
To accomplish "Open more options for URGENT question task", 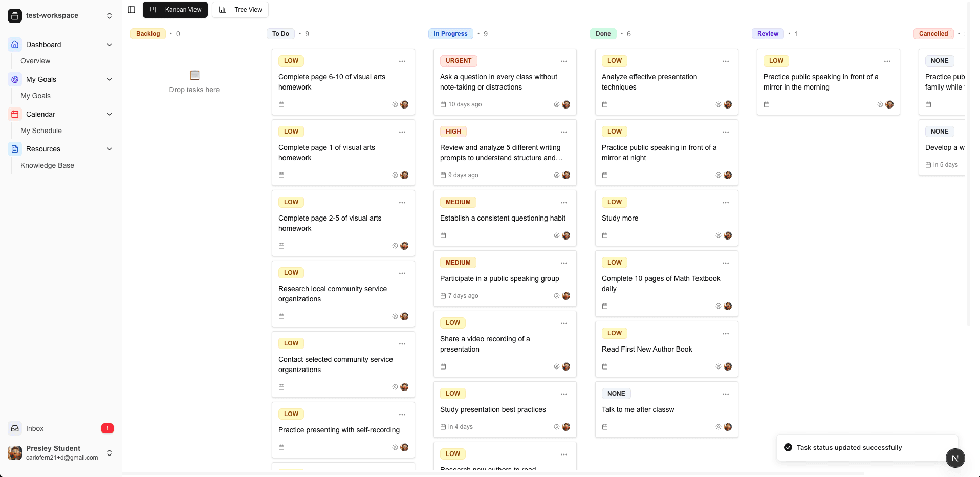I will pos(563,61).
